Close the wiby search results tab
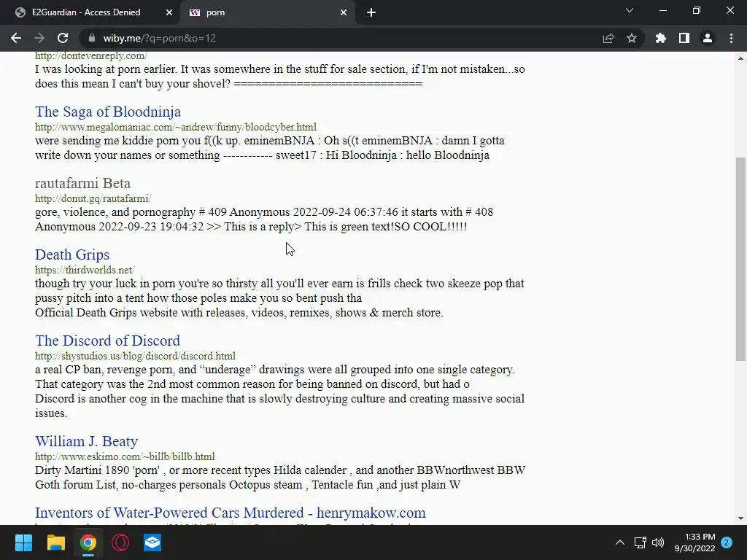Viewport: 747px width, 560px height. (x=344, y=13)
